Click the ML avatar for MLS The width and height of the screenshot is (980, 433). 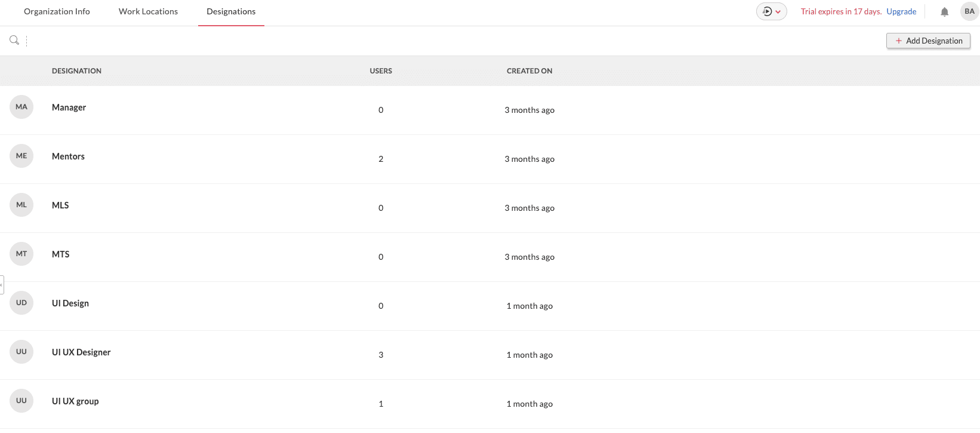21,205
